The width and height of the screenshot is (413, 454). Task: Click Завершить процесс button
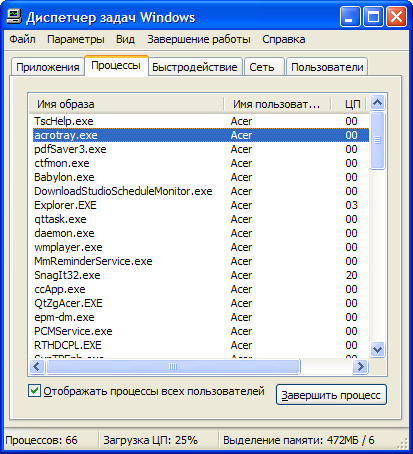tap(331, 395)
